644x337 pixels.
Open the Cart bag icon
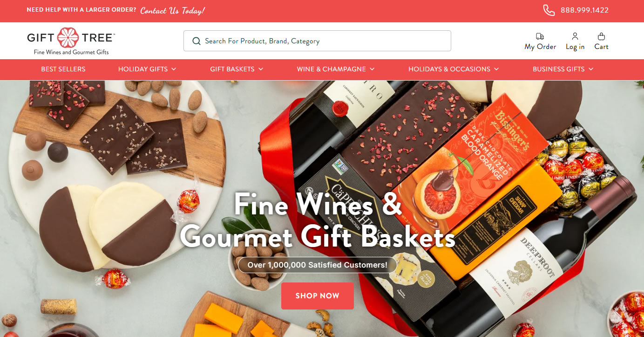coord(601,36)
